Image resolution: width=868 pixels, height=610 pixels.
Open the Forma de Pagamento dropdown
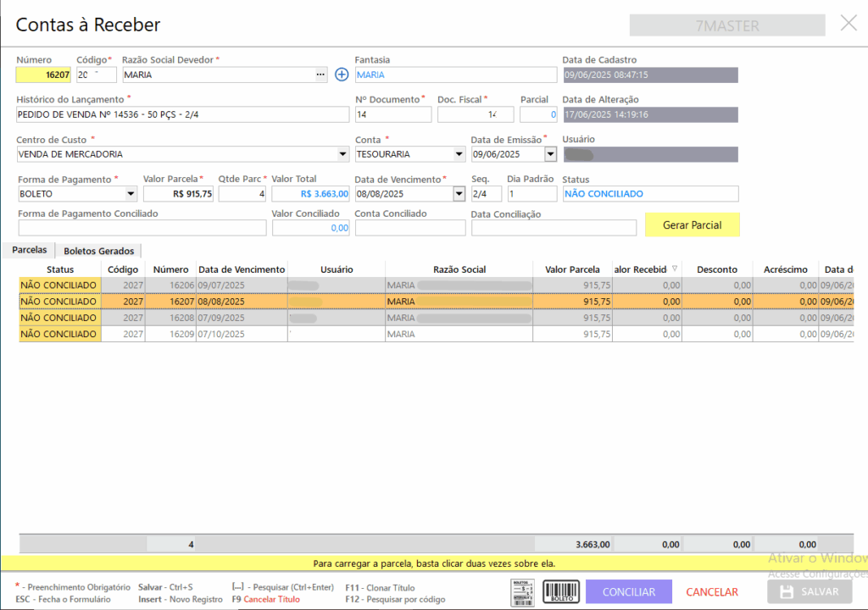131,194
